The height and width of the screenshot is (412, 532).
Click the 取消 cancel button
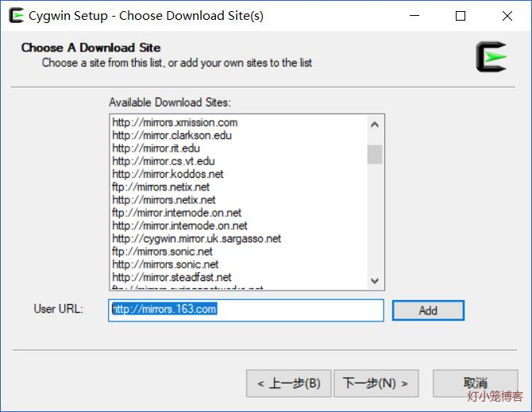tap(476, 383)
